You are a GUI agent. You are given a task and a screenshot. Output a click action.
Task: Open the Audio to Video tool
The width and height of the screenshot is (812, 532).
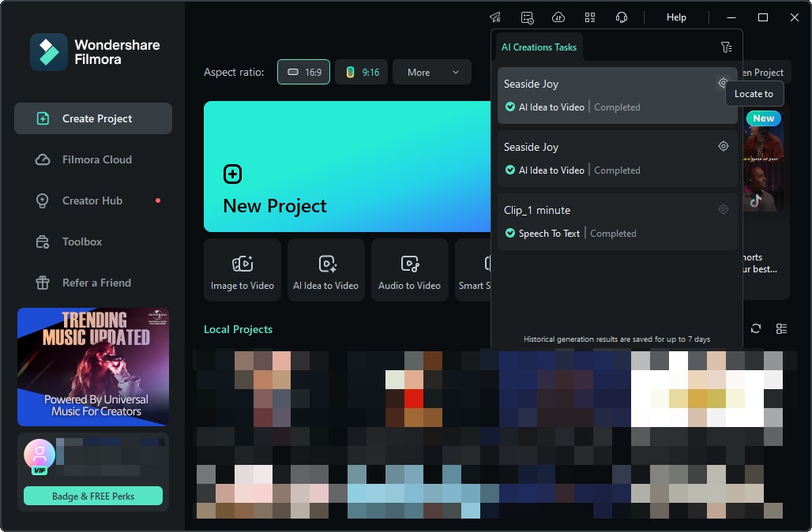coord(410,270)
